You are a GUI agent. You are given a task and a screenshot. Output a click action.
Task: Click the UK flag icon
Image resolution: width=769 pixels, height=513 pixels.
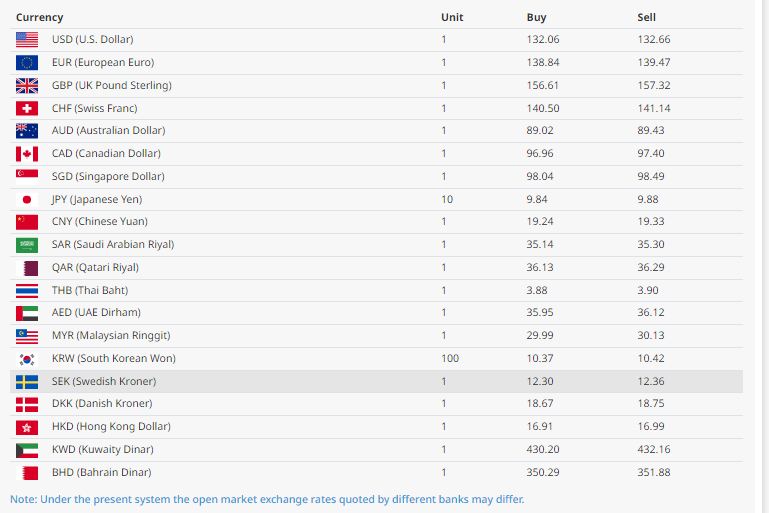point(27,86)
